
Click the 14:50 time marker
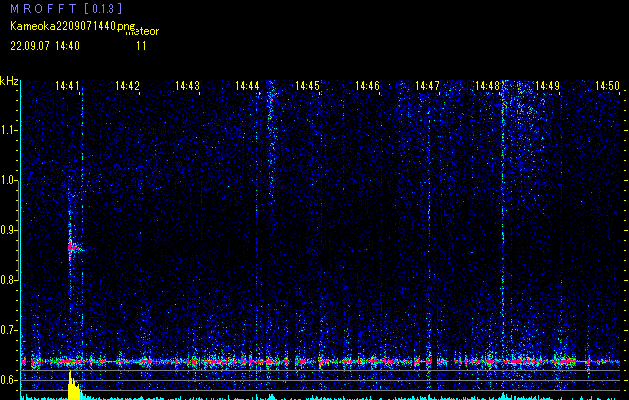pos(607,86)
